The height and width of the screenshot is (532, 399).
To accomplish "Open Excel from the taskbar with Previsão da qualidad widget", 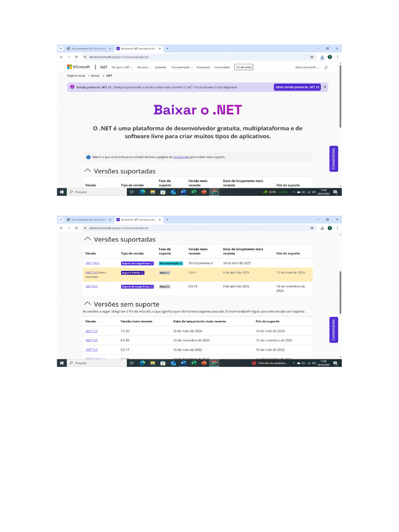I will coord(194,363).
